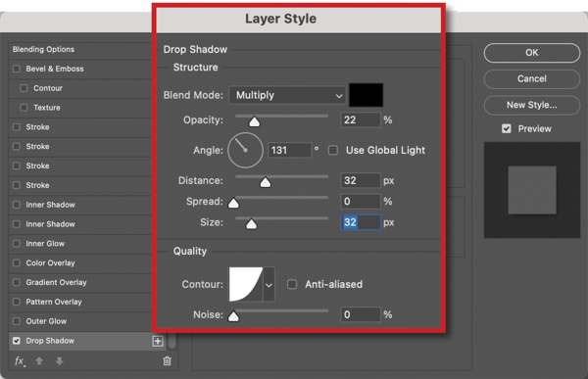Click the Angle dial control
Screen dimensions: 588x379
pyautogui.click(x=245, y=150)
